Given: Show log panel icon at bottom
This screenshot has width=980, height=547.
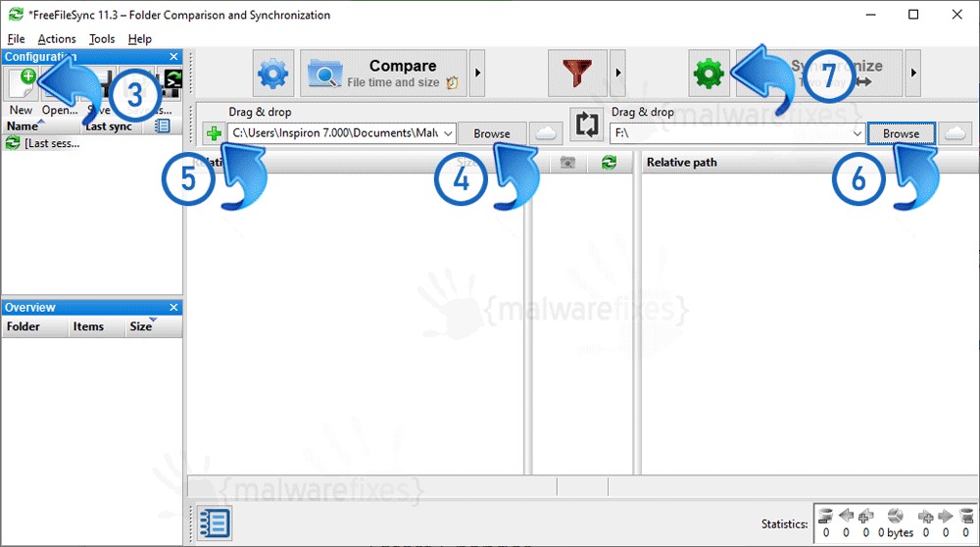Looking at the screenshot, I should pyautogui.click(x=215, y=523).
